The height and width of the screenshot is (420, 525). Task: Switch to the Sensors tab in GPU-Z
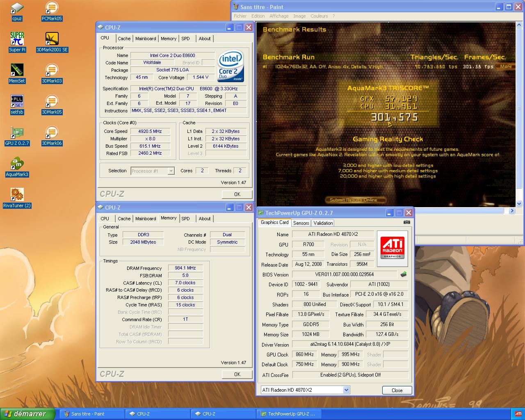[301, 223]
